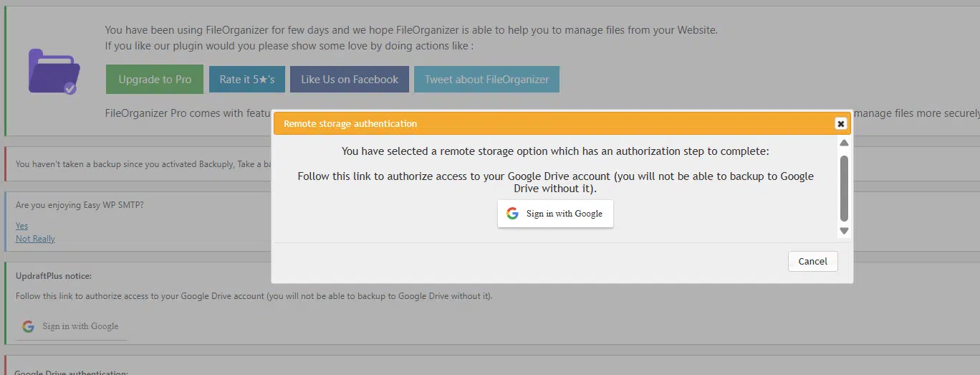Click the Backuply no-backup notice text
Viewport: 980px width, 375px height.
point(143,164)
